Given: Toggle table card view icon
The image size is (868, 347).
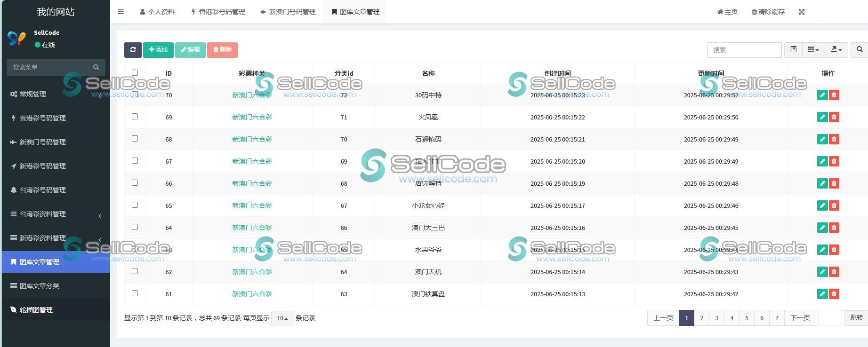Looking at the screenshot, I should point(793,50).
